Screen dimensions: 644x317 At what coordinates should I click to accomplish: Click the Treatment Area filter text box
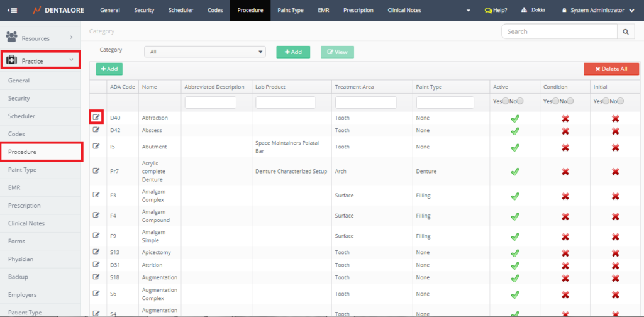[366, 102]
